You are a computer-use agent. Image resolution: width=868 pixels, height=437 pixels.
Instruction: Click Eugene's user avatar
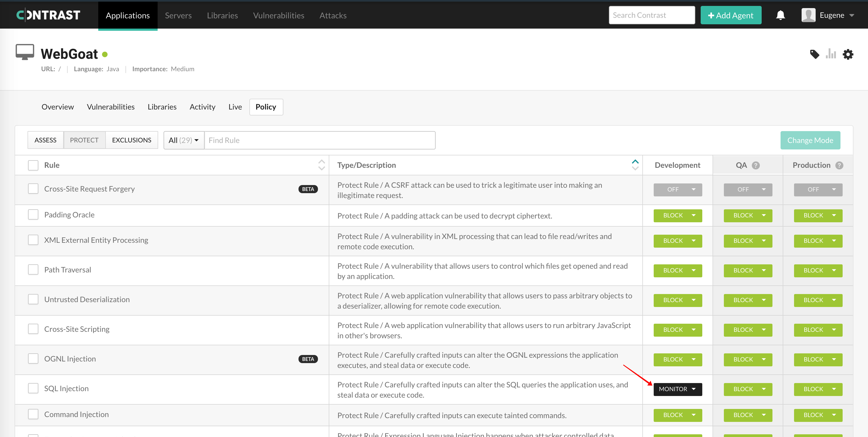pyautogui.click(x=808, y=15)
